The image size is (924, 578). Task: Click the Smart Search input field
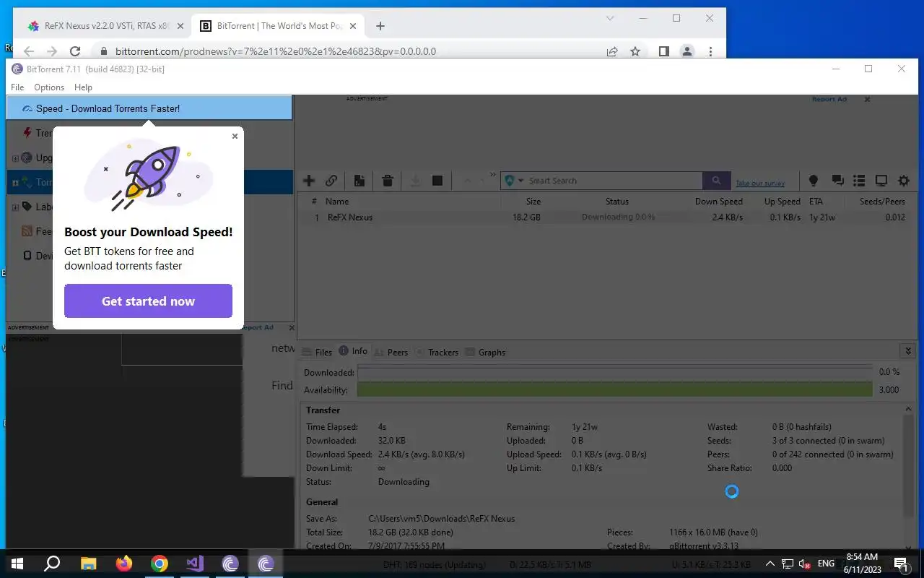pos(614,181)
